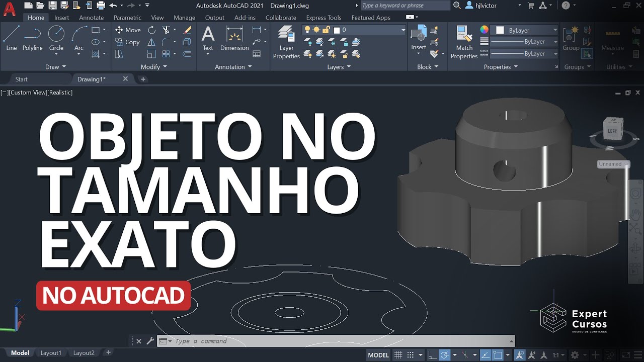Viewport: 644px width, 362px height.
Task: Switch to the Insert ribbon tab
Action: (61, 18)
